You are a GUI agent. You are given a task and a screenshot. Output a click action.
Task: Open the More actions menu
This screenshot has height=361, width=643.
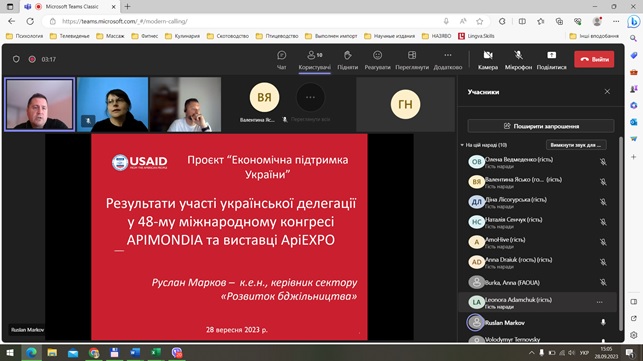(x=448, y=60)
